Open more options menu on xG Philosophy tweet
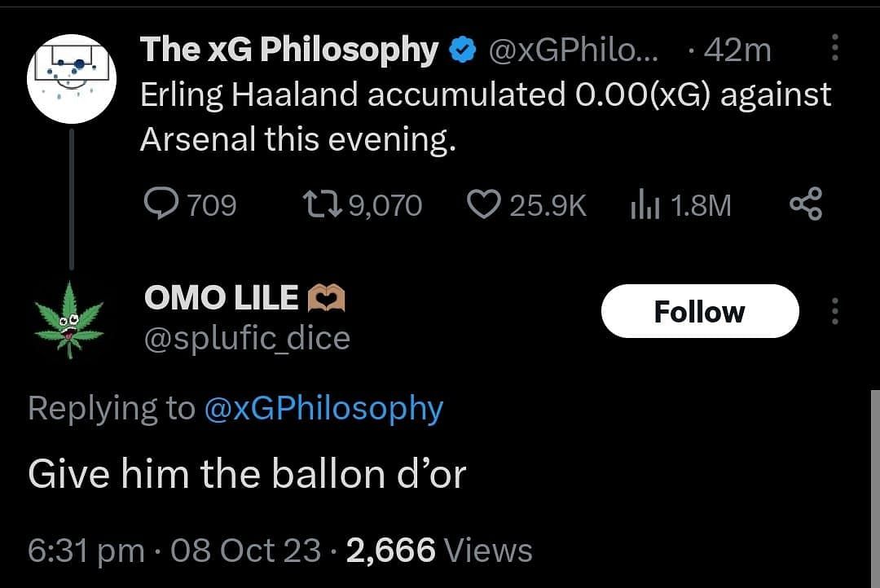 [x=835, y=47]
